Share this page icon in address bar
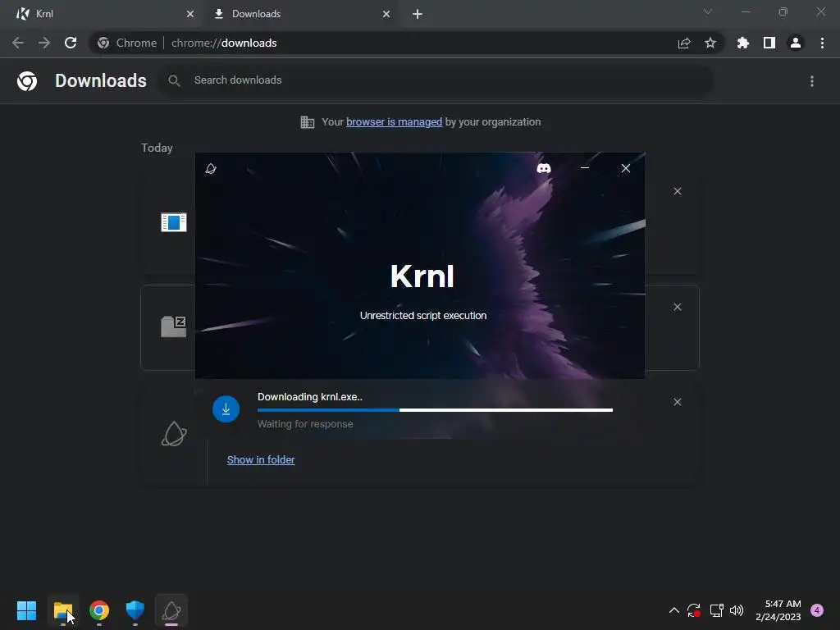The height and width of the screenshot is (630, 840). point(684,43)
